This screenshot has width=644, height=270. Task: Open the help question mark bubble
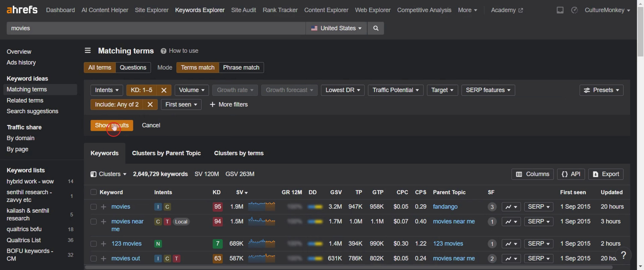[x=623, y=255]
